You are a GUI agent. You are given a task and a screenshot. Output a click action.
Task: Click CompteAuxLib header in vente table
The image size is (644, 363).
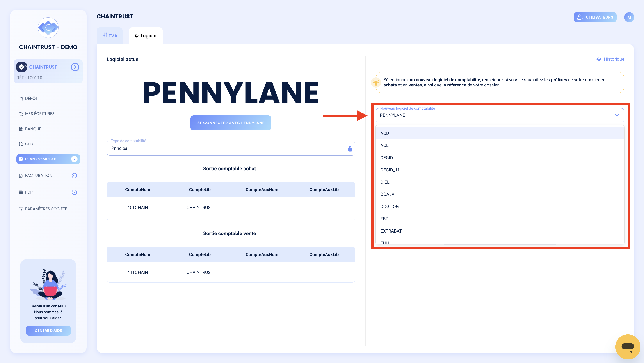[x=324, y=254]
